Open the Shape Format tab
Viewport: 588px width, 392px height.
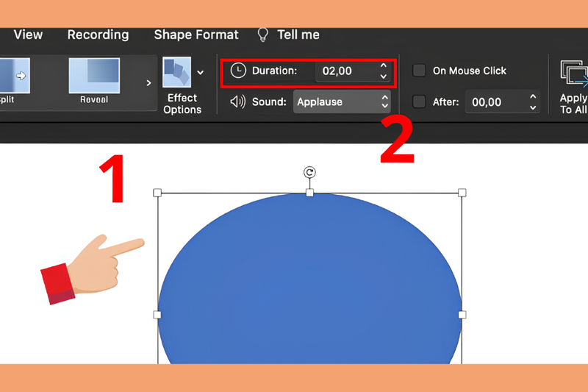(x=196, y=35)
